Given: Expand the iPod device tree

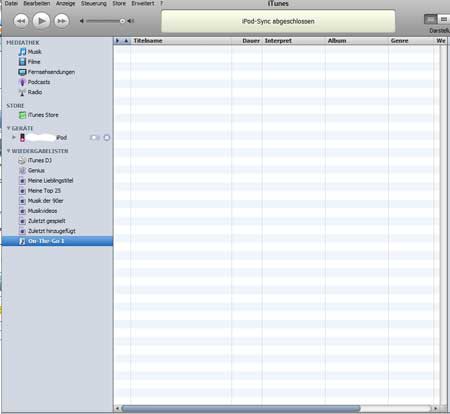Looking at the screenshot, I should [14, 137].
